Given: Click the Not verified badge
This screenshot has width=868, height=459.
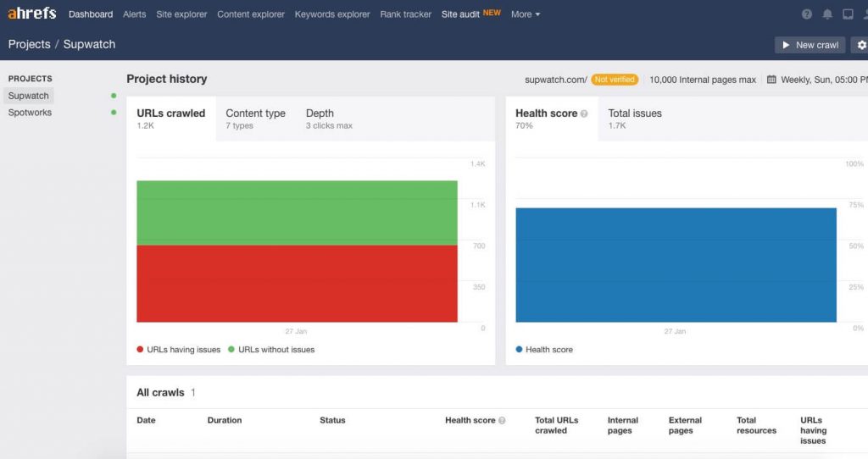Looking at the screenshot, I should click(x=615, y=80).
